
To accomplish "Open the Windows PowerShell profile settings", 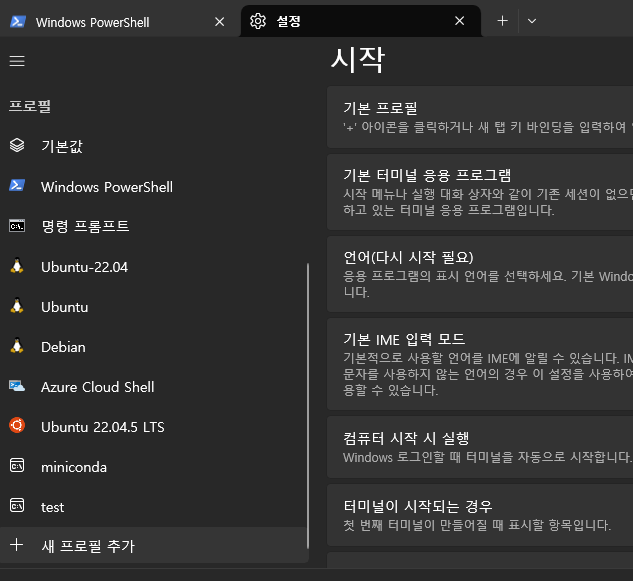I will coord(153,187).
